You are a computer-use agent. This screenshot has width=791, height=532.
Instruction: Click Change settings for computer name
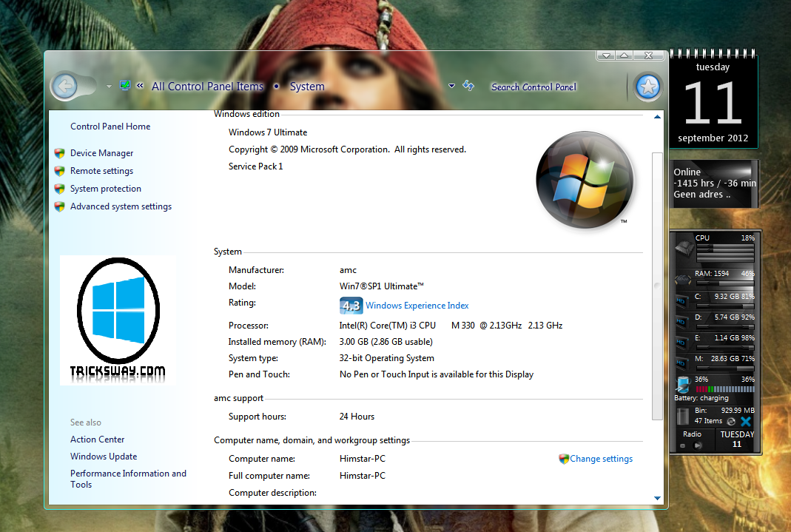point(601,459)
